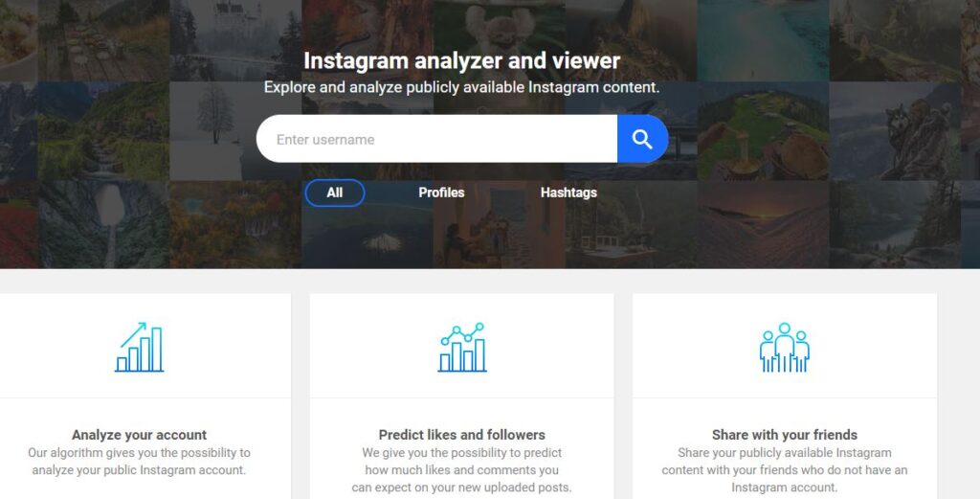This screenshot has height=499, width=980.
Task: Click the Instagram analyzer and viewer title
Action: (462, 60)
